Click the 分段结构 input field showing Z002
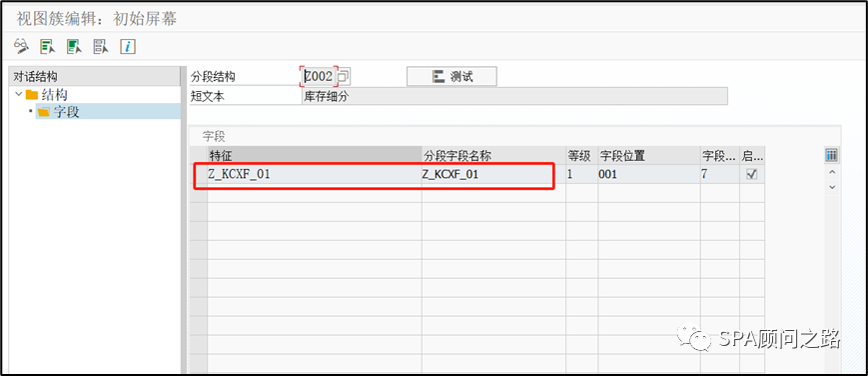Viewport: 868px width, 376px height. click(319, 77)
